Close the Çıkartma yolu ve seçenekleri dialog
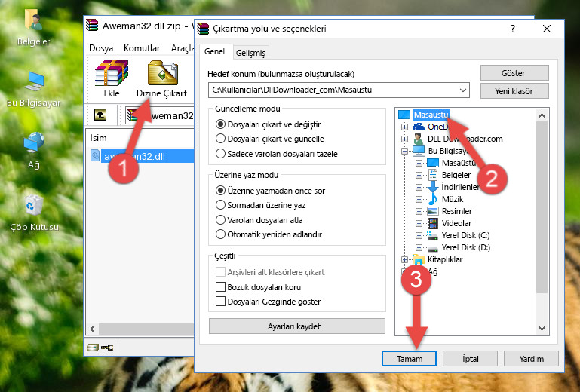The width and height of the screenshot is (580, 392). click(547, 29)
